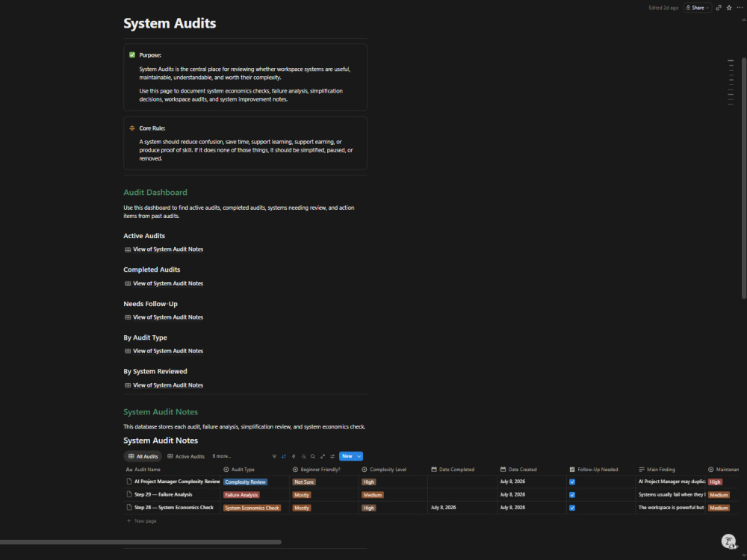The height and width of the screenshot is (560, 747).
Task: Search the System Audit Notes database
Action: [313, 456]
